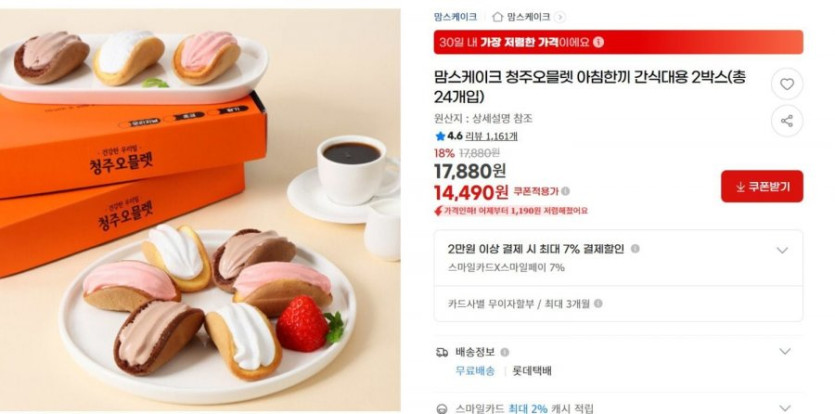
Task: Open info icon on lowest price banner
Action: click(599, 42)
